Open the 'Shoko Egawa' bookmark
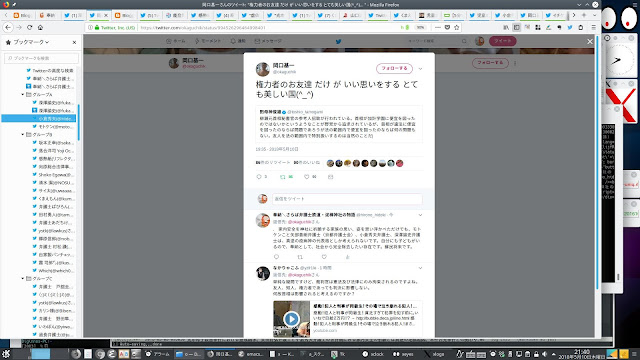This screenshot has width=640, height=360. (53, 174)
